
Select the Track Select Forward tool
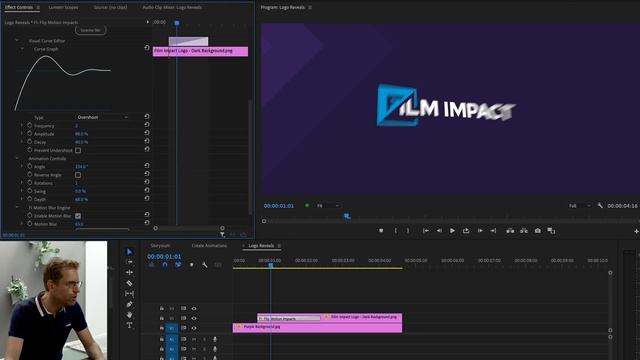[129, 262]
